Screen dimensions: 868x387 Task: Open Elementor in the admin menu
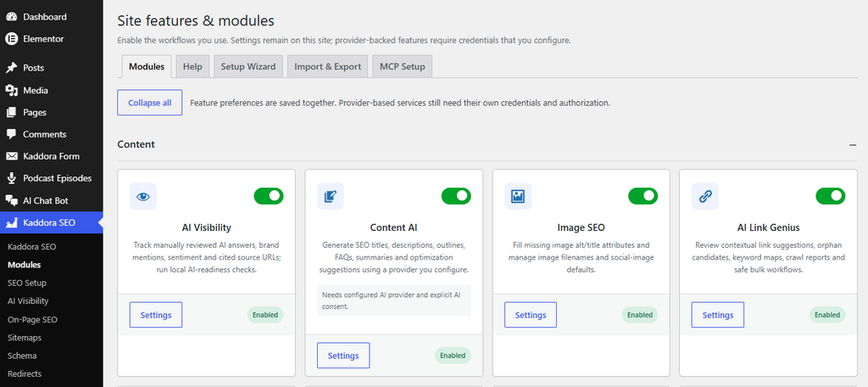coord(52,39)
